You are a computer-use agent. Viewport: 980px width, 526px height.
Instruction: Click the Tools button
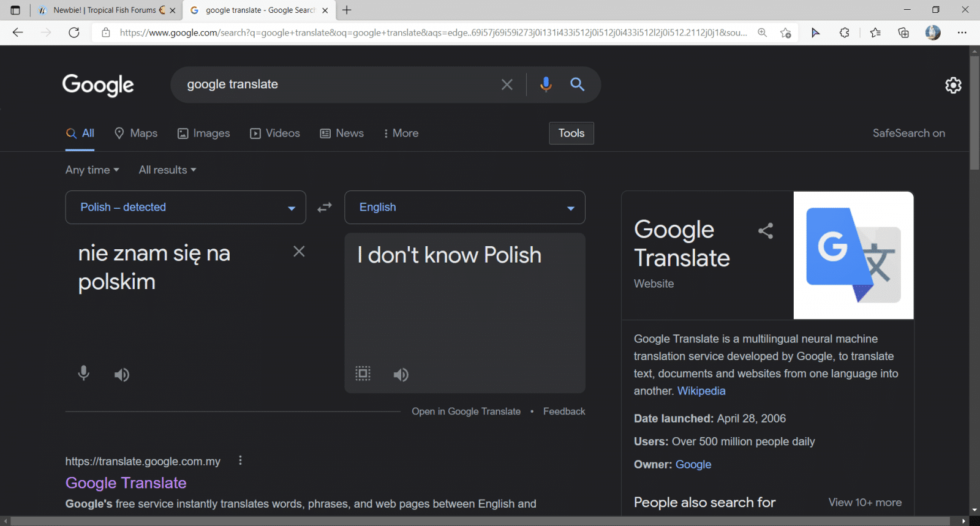[571, 133]
